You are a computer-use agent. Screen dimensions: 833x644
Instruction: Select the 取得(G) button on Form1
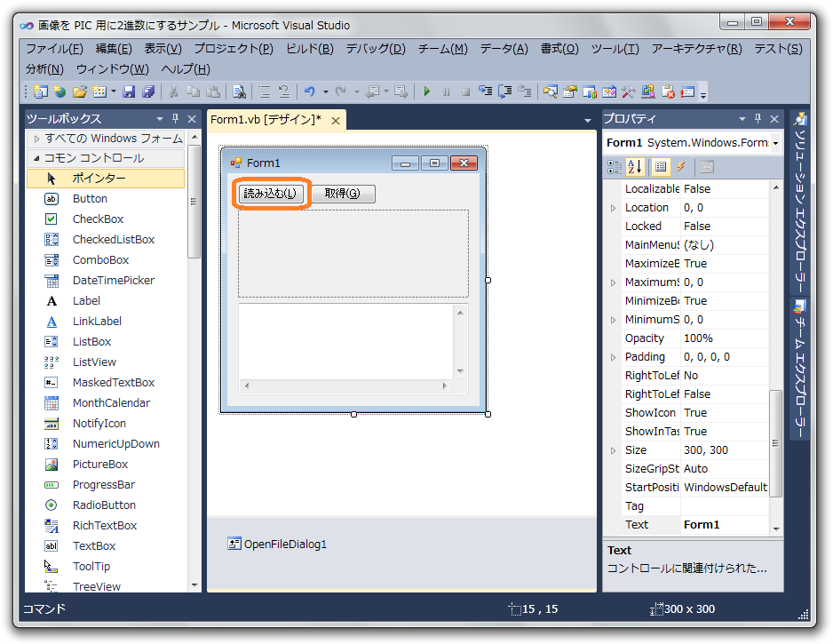coord(343,194)
